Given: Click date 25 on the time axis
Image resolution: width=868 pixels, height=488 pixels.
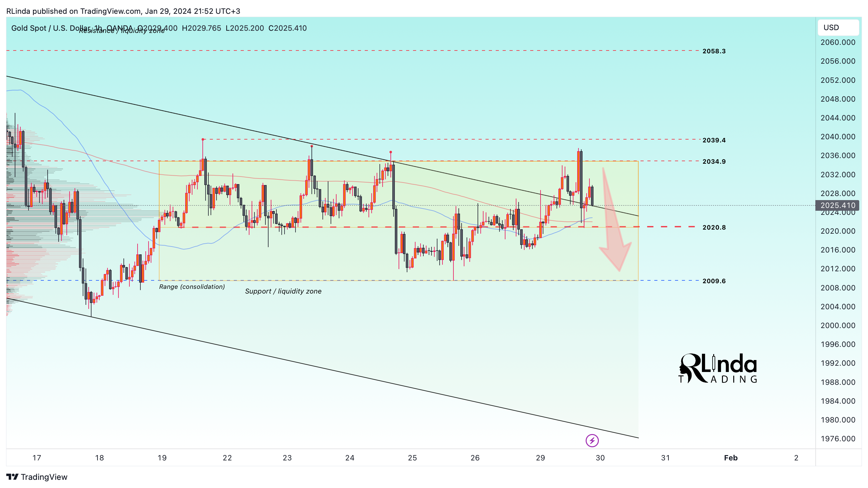Looking at the screenshot, I should [412, 458].
